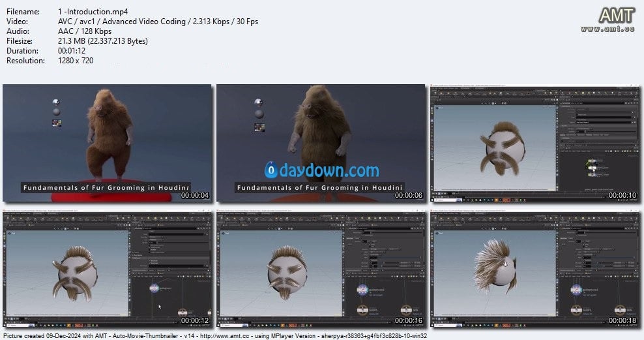Open the www.amt.co link under the logo

607,29
